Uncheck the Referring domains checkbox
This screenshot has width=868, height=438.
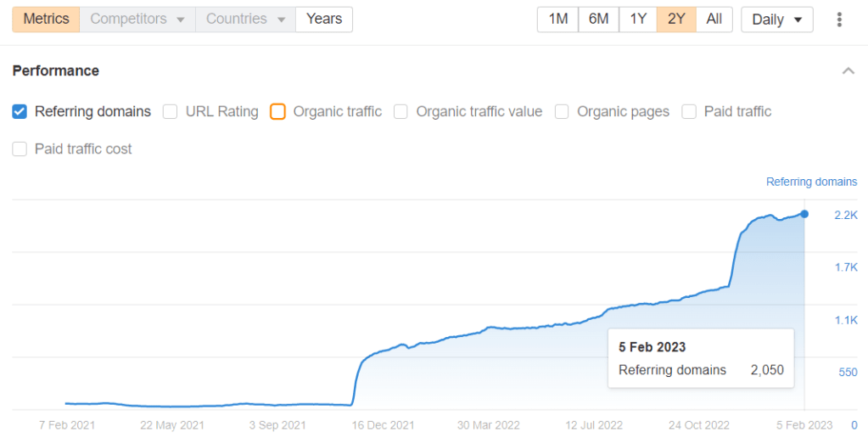[20, 111]
